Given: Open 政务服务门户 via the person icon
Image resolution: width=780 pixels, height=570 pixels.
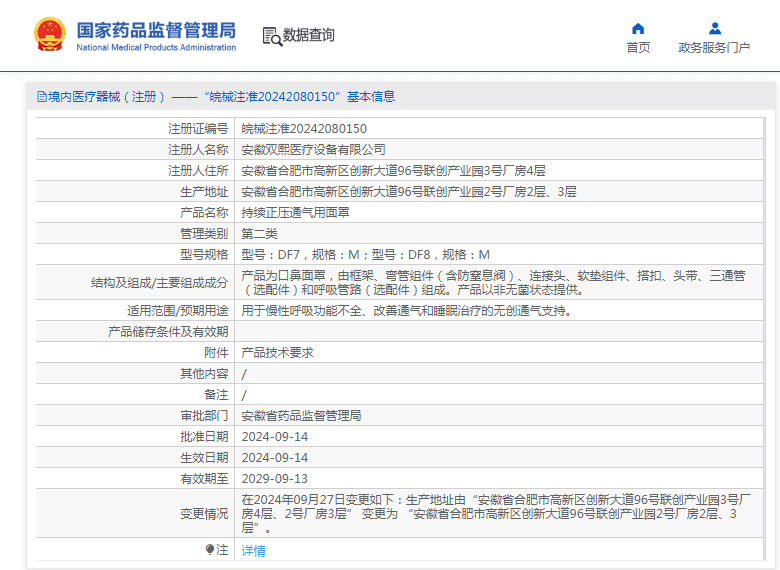Looking at the screenshot, I should pos(714,28).
